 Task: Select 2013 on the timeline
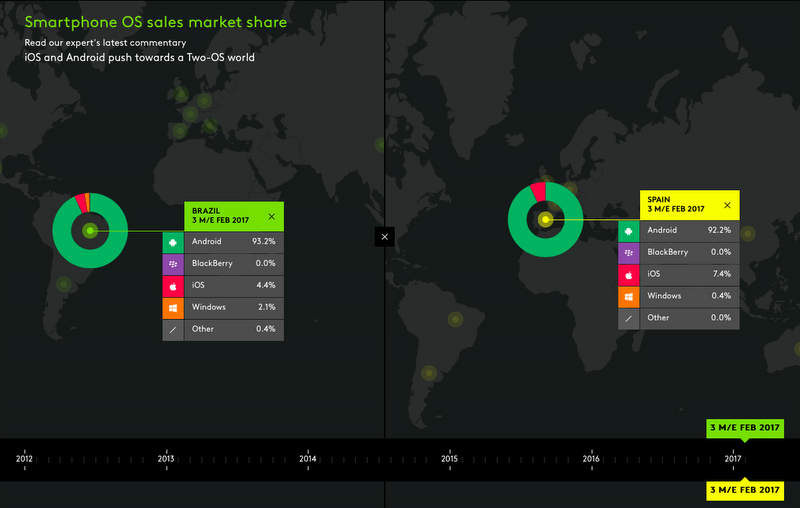(166, 459)
